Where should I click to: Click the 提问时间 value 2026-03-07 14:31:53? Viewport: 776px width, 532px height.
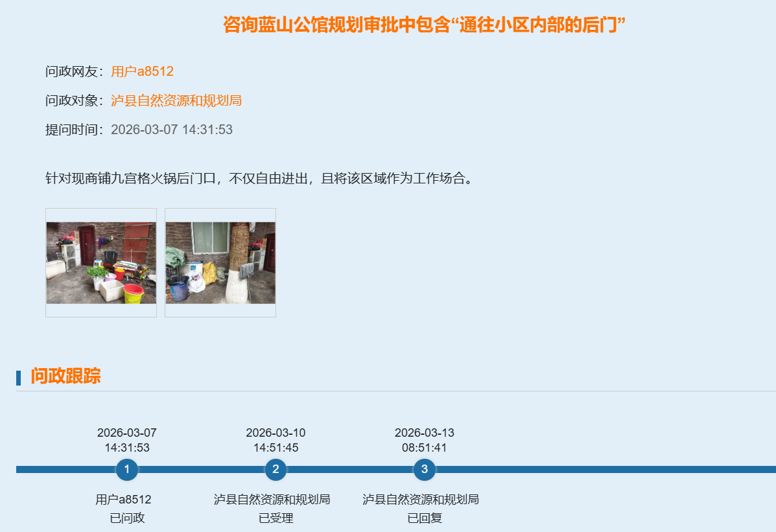(171, 130)
